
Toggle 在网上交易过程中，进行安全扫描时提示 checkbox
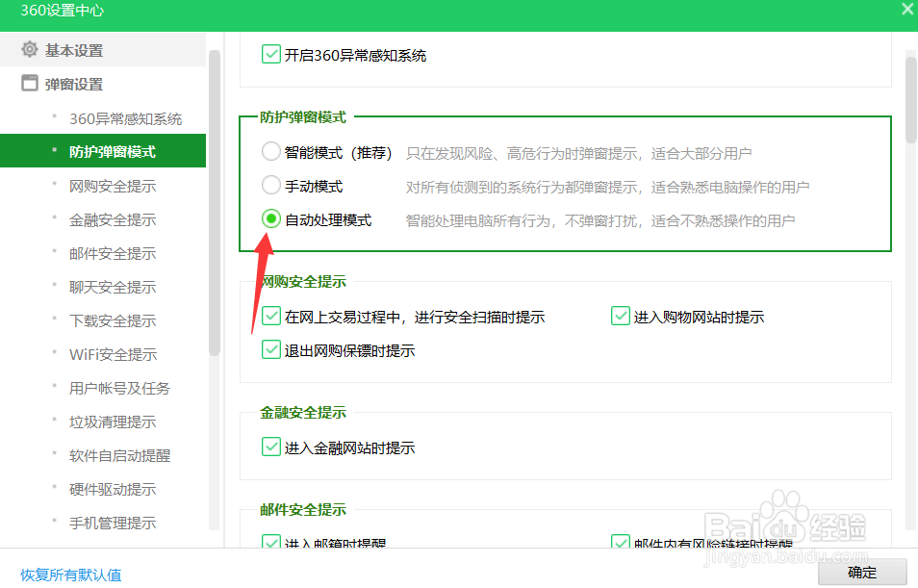(271, 317)
